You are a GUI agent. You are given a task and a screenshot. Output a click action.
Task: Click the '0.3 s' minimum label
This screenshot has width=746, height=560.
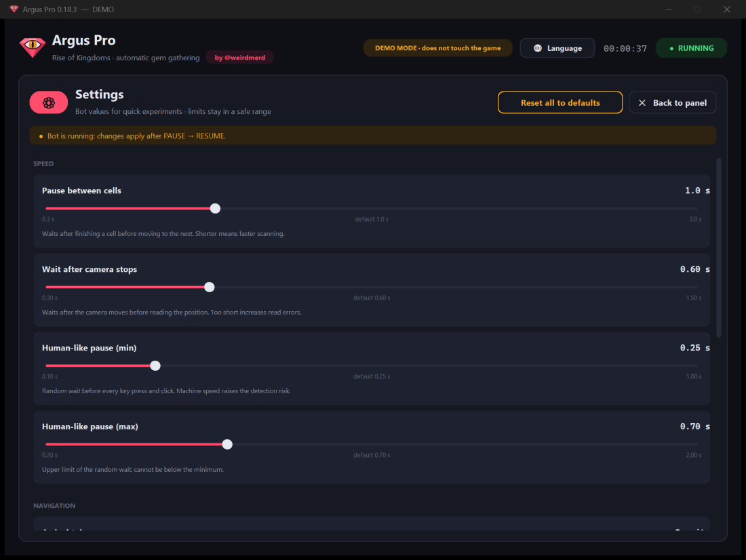click(x=48, y=220)
